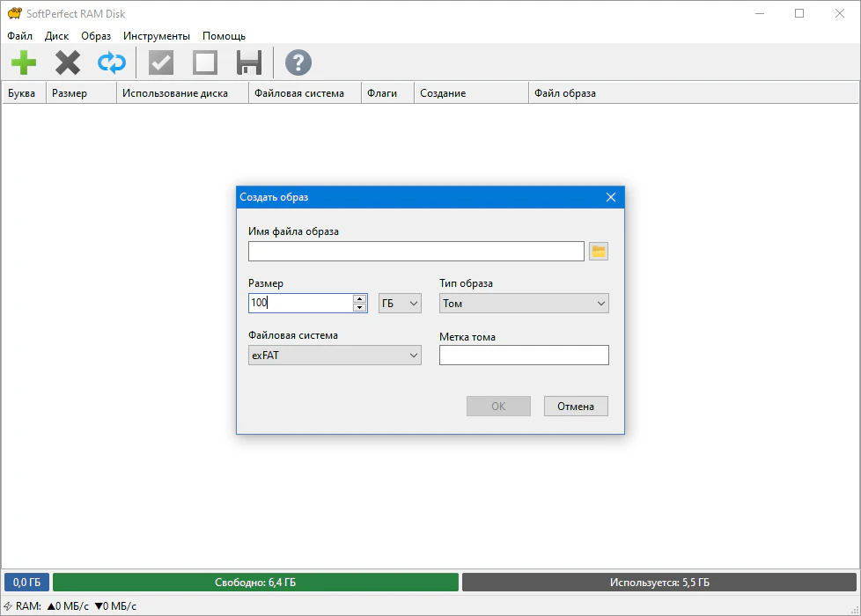
Task: Open the Тип образа dropdown
Action: [x=524, y=304]
